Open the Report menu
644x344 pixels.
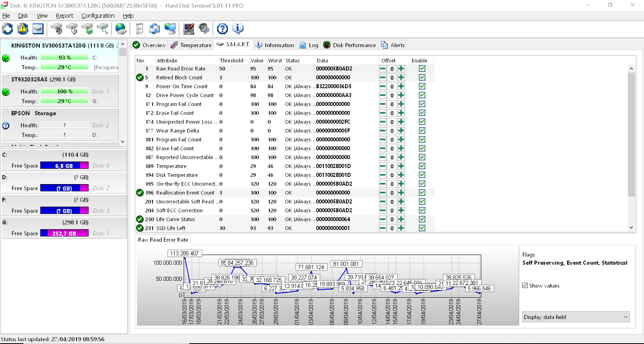click(x=64, y=16)
